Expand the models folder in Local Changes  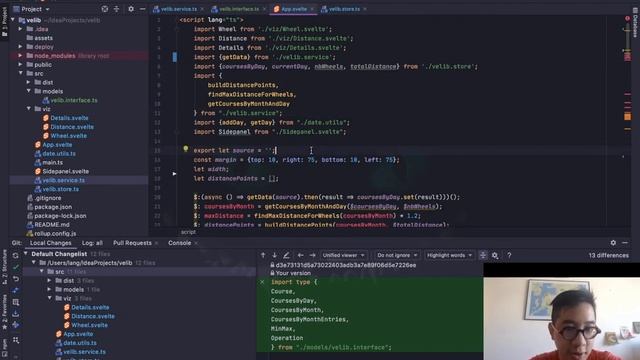49,289
